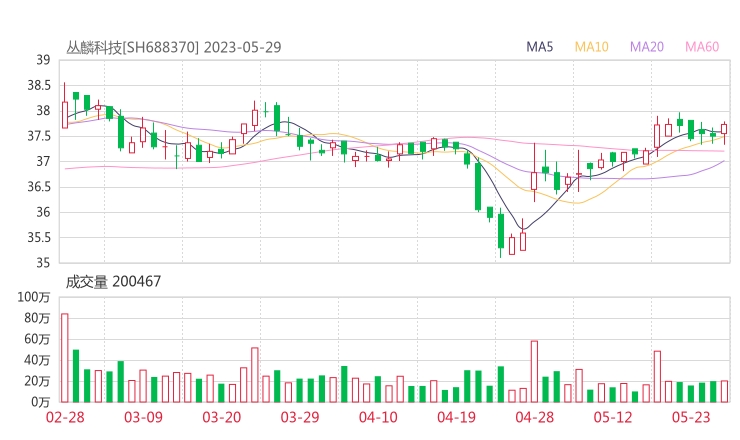
Task: Click the 38.5 price axis label
Action: [x=39, y=85]
